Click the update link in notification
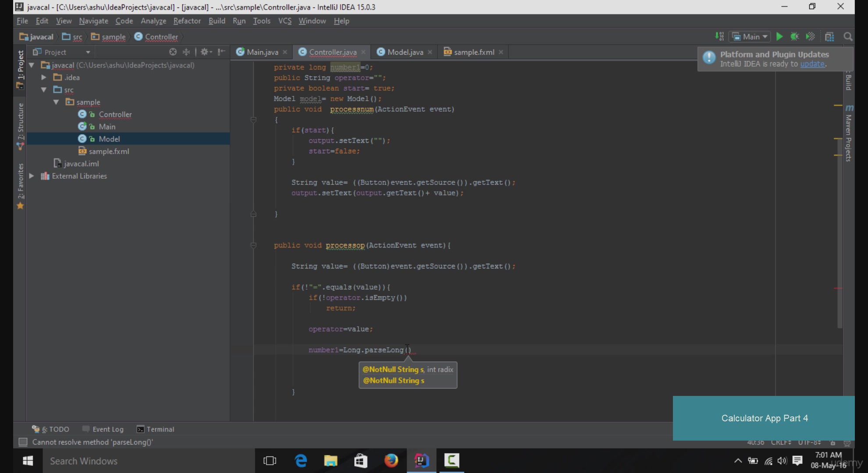 [x=812, y=64]
